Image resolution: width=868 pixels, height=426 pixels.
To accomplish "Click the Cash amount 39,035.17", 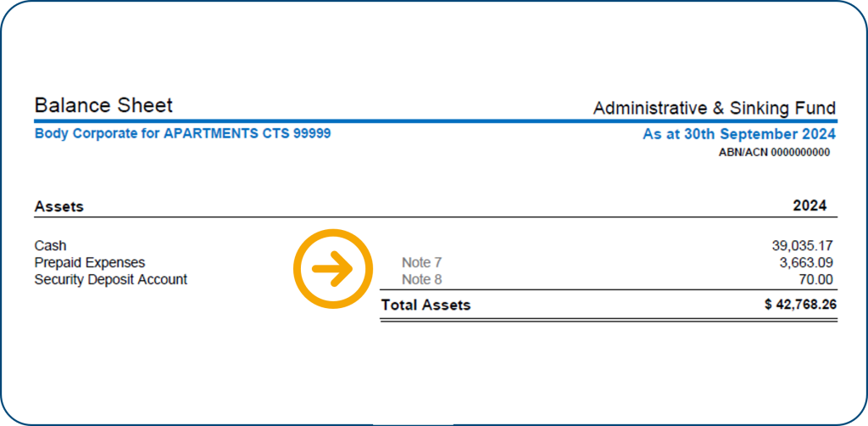I will [x=802, y=246].
